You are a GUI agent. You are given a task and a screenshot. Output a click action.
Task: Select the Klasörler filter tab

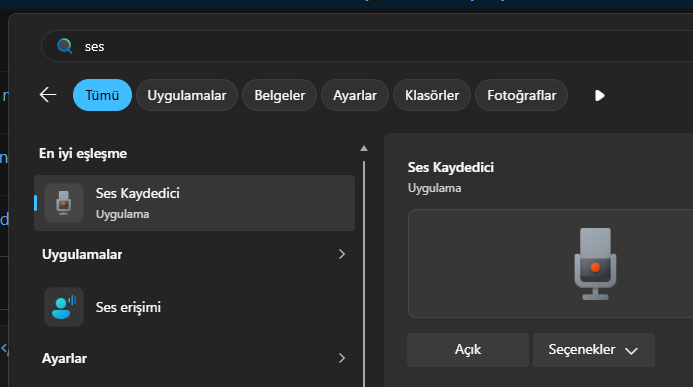coord(432,95)
